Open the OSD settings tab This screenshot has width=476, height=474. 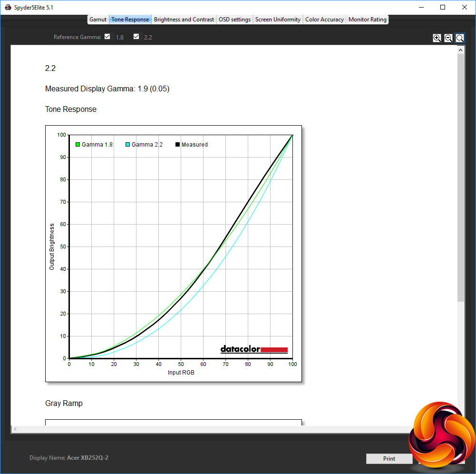[234, 20]
